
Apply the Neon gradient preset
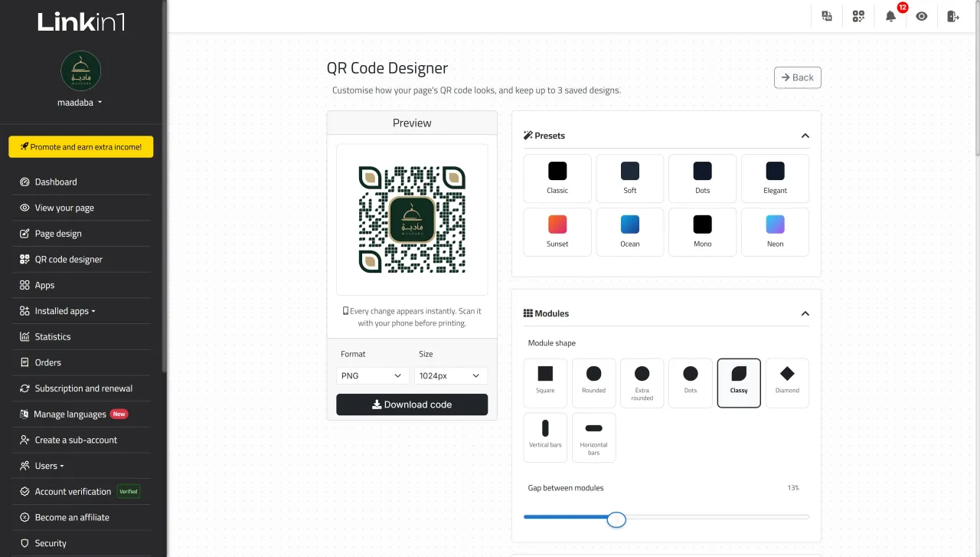tap(775, 232)
